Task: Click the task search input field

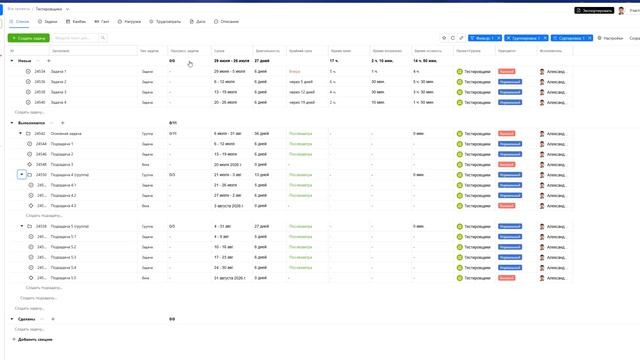Action: [x=76, y=38]
